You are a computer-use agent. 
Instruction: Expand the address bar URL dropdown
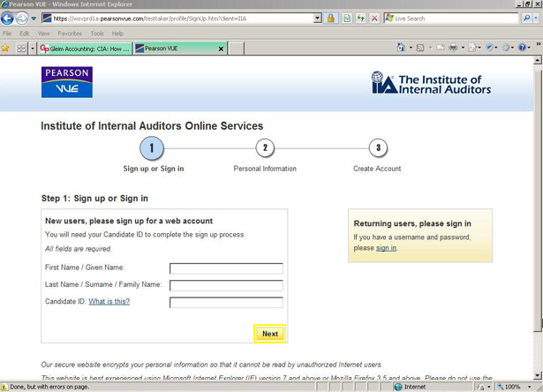coord(318,19)
